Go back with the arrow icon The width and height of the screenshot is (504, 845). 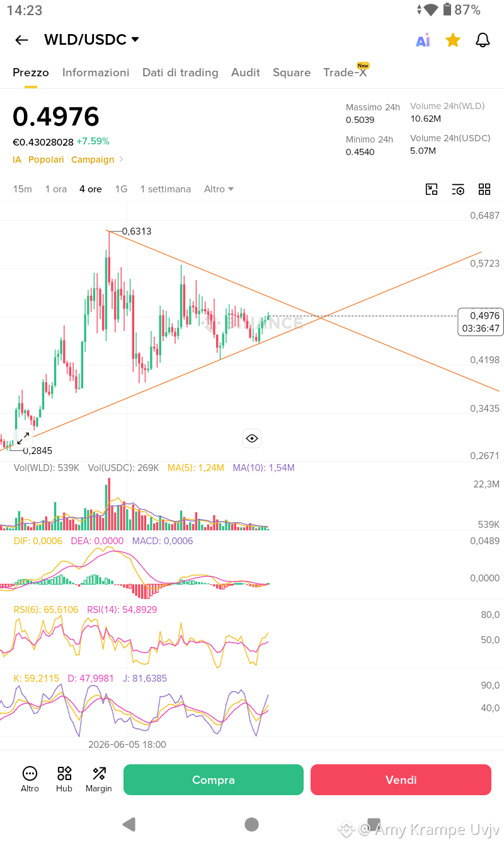click(21, 40)
